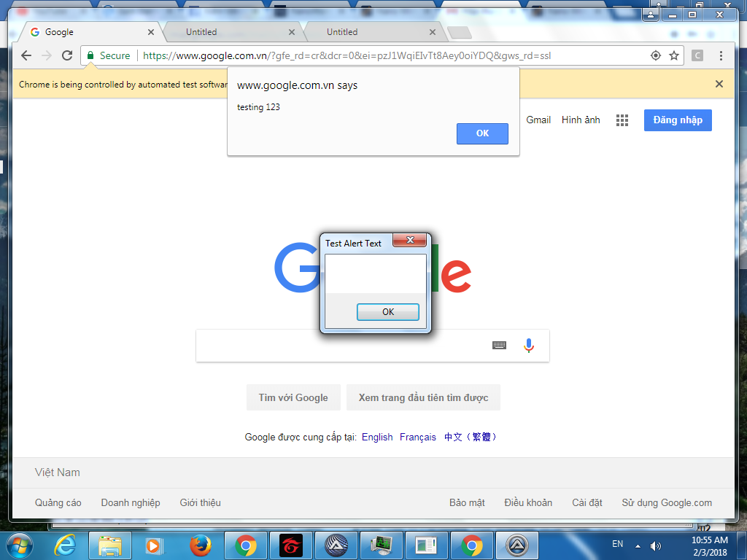Click the location access icon in address bar
Screen dimensions: 747x560
[656, 55]
